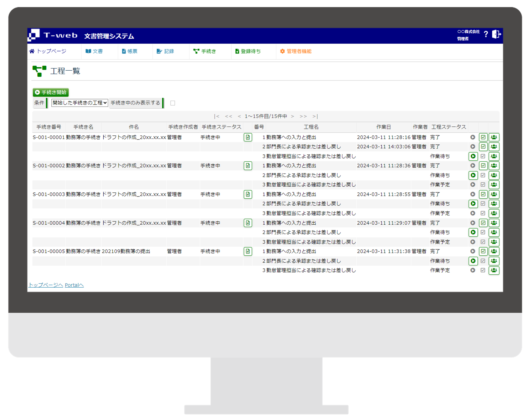531x420 pixels.
Task: Follow the トップページへ link at bottom
Action: pos(45,285)
